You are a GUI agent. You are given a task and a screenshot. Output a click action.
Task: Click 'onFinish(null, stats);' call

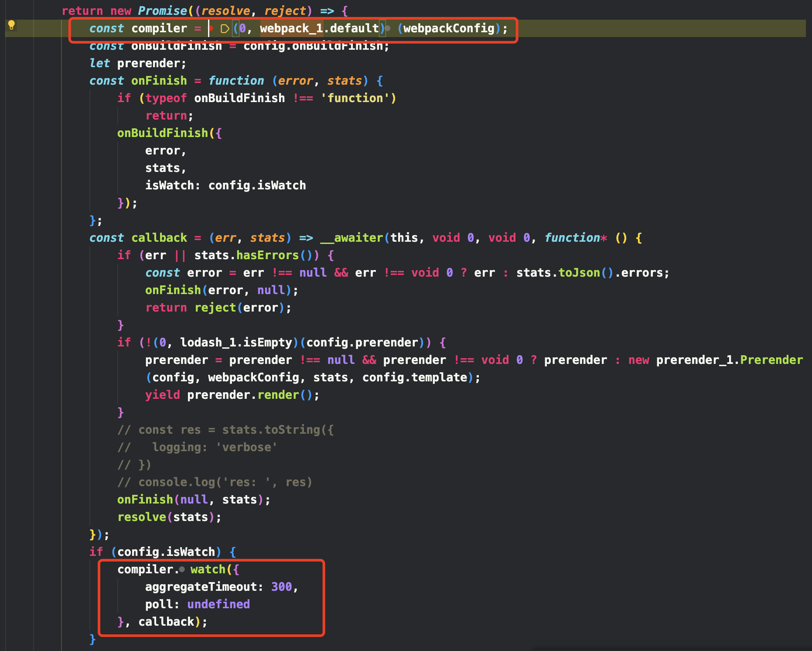pyautogui.click(x=194, y=500)
